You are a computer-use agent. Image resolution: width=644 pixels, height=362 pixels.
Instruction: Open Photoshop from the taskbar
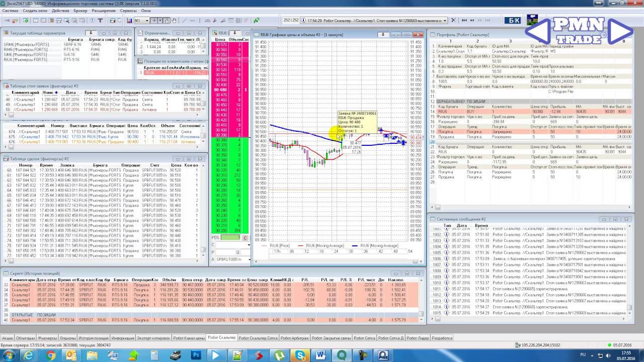pos(196,355)
